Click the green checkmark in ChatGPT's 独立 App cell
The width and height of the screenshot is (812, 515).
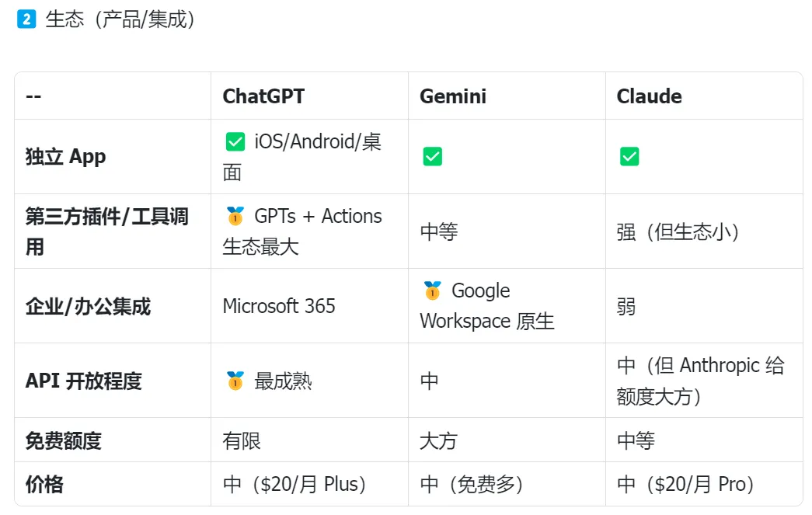235,141
